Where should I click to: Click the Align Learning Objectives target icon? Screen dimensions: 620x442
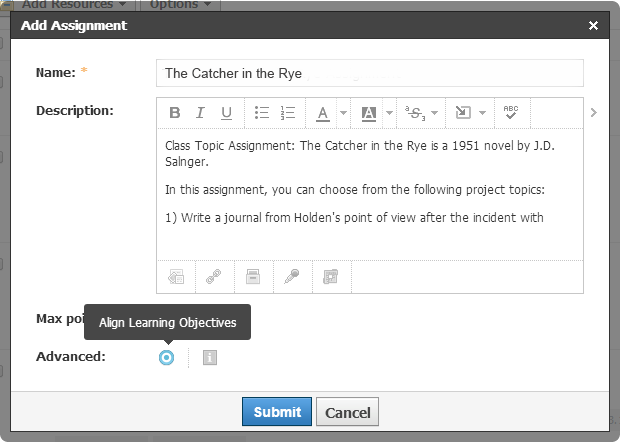click(x=166, y=357)
